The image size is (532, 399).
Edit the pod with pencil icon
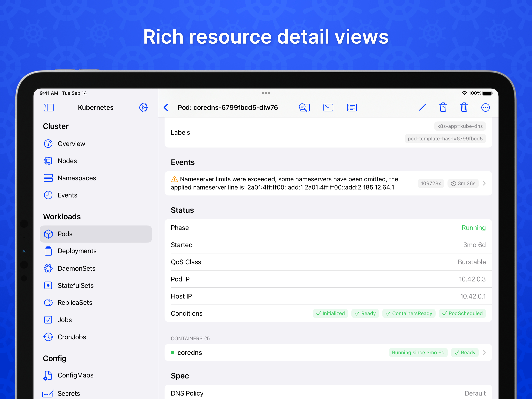click(422, 107)
